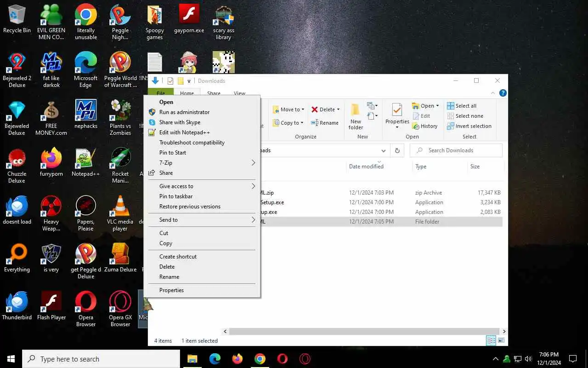Click the Windows Start button

[x=11, y=359]
